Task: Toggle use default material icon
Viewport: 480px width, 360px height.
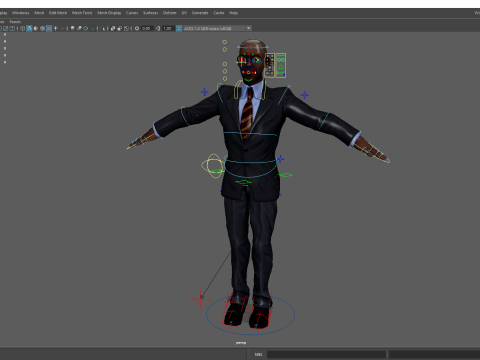Action: tap(36, 28)
